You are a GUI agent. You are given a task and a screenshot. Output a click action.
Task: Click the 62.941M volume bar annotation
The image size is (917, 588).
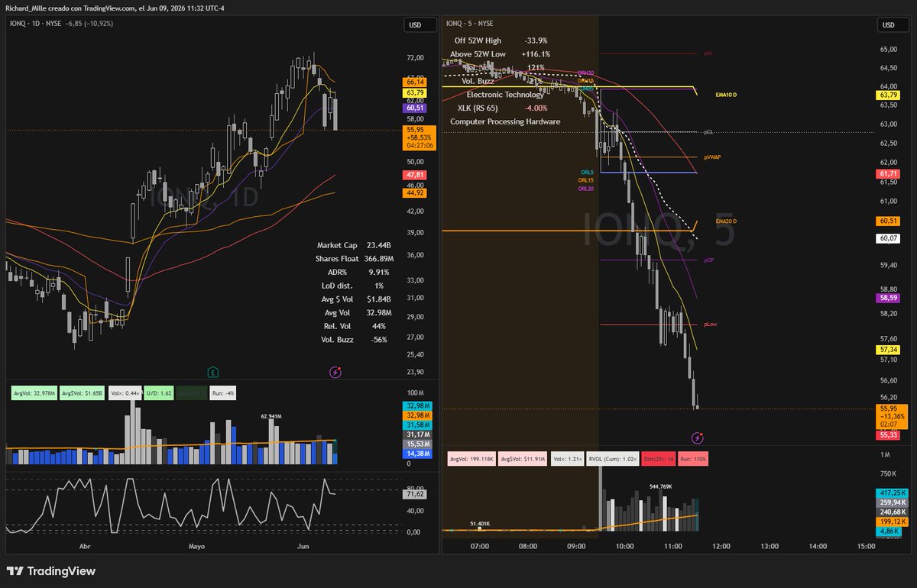[271, 416]
